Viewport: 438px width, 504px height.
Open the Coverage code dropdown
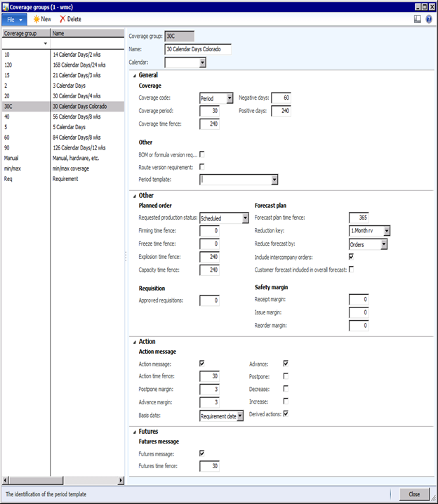(230, 99)
